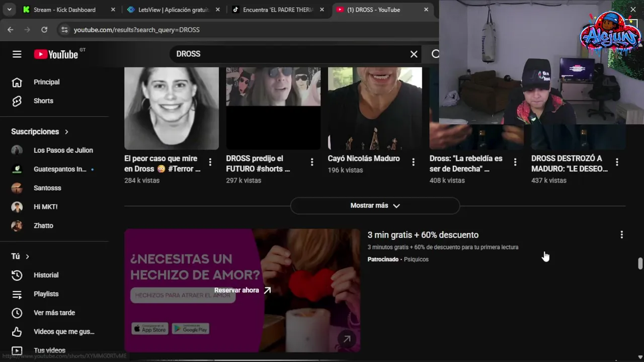Reload the page with refresh icon
644x362 pixels.
[44, 30]
